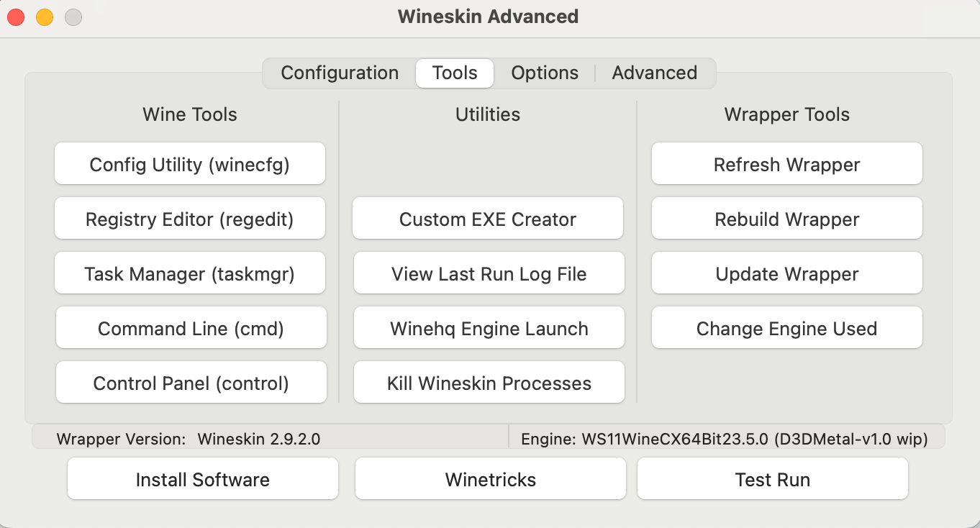Switch to the Options tab
Viewport: 980px width, 528px height.
545,73
